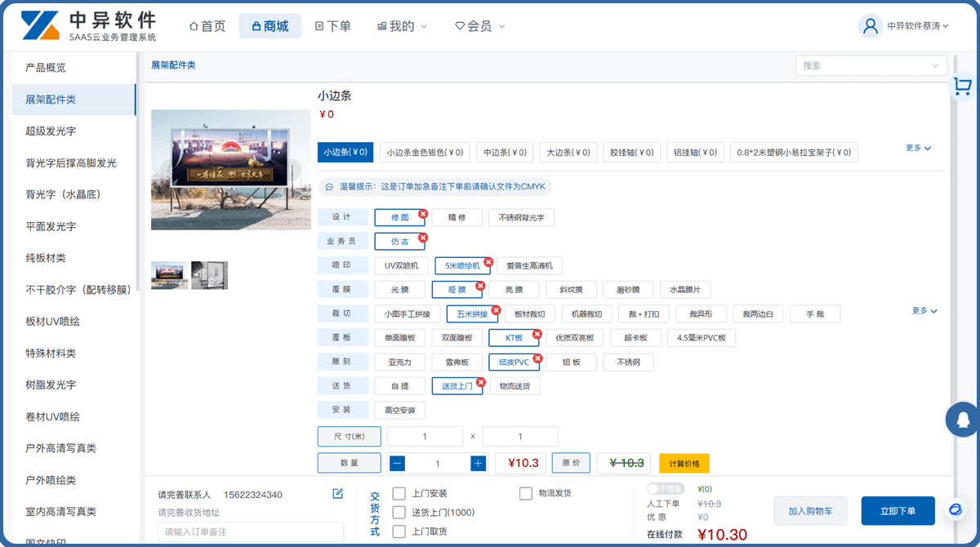Click the 中异软件 logo
Viewport: 980px width, 547px height.
tap(87, 26)
